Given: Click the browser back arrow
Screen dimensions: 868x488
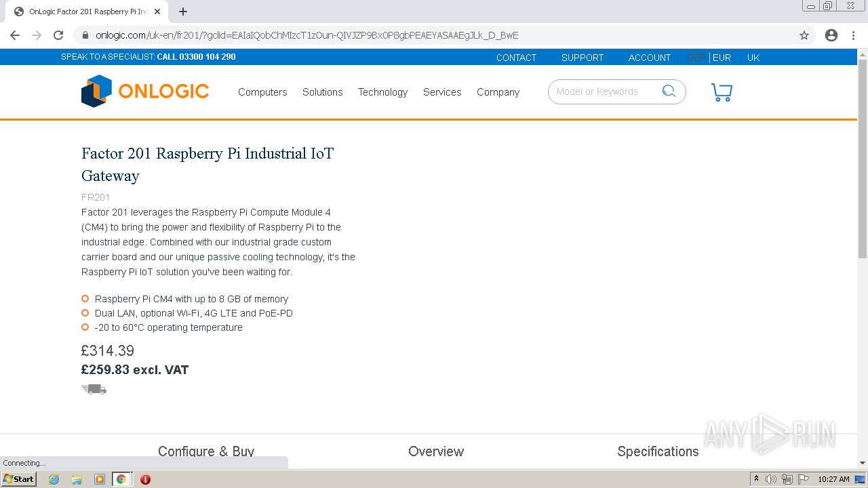Looking at the screenshot, I should coord(15,35).
